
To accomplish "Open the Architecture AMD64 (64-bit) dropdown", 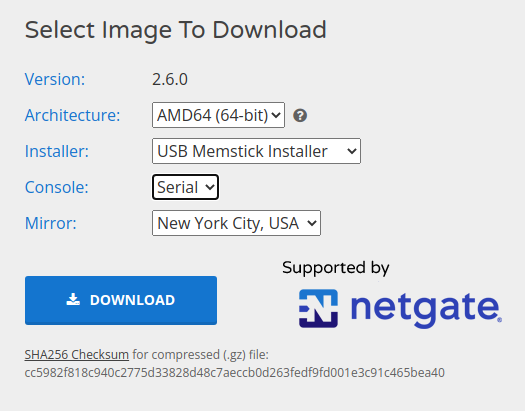I will (x=218, y=115).
